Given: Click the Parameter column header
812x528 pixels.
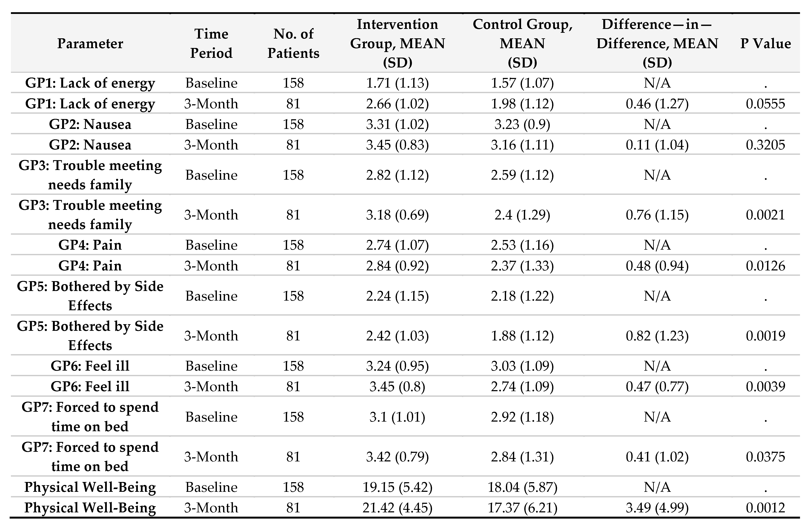Looking at the screenshot, I should pos(90,43).
